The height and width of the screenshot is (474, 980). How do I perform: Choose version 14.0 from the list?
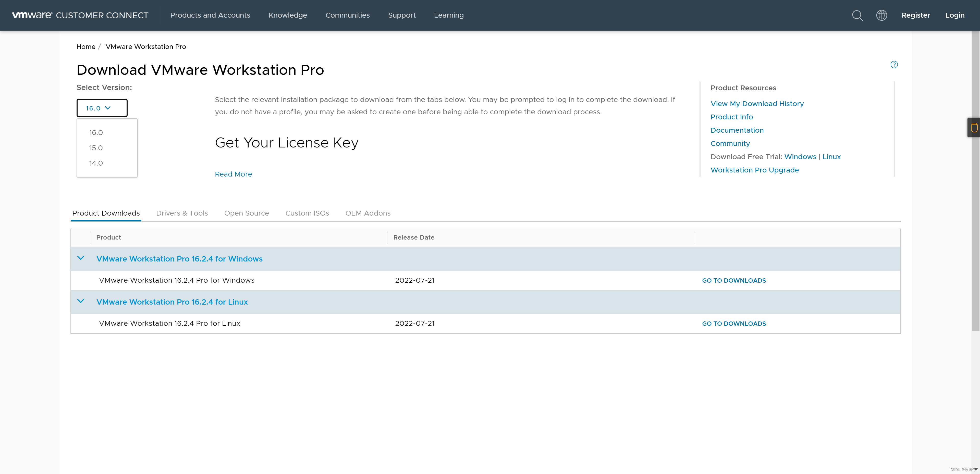96,163
